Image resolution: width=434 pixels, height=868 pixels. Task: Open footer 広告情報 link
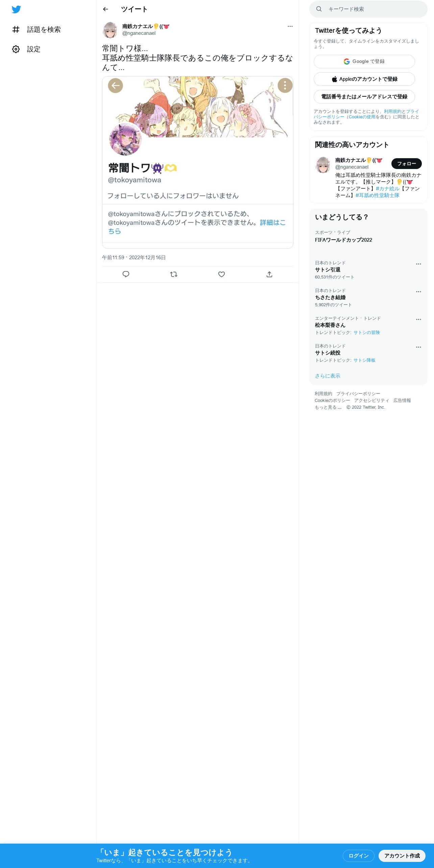coord(402,401)
